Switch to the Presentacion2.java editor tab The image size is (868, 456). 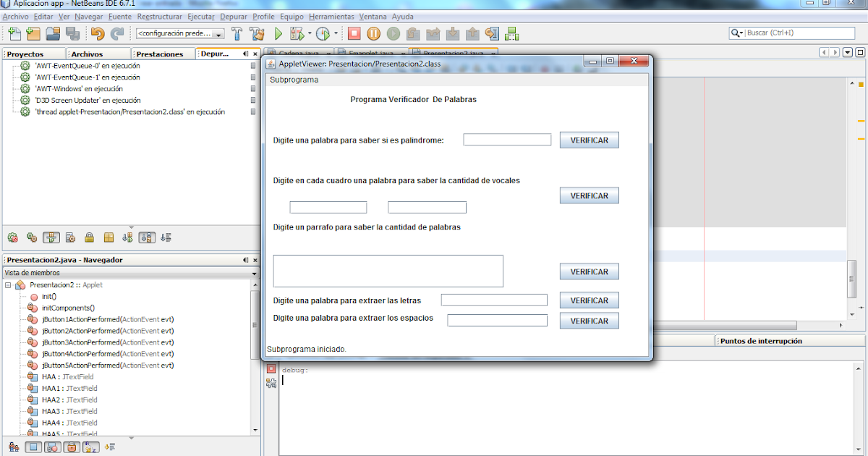pyautogui.click(x=454, y=53)
